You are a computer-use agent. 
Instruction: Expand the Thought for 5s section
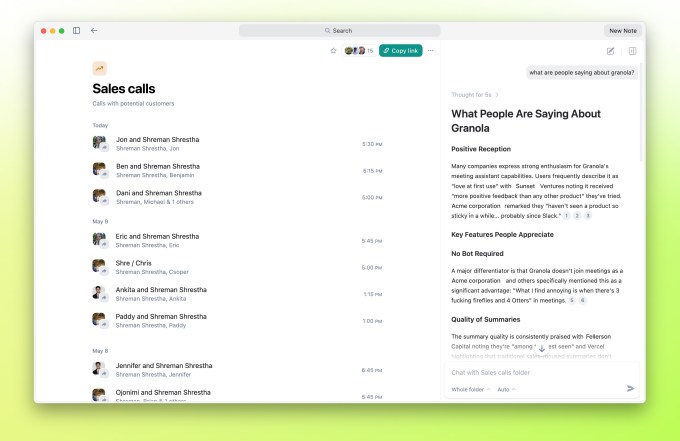474,95
